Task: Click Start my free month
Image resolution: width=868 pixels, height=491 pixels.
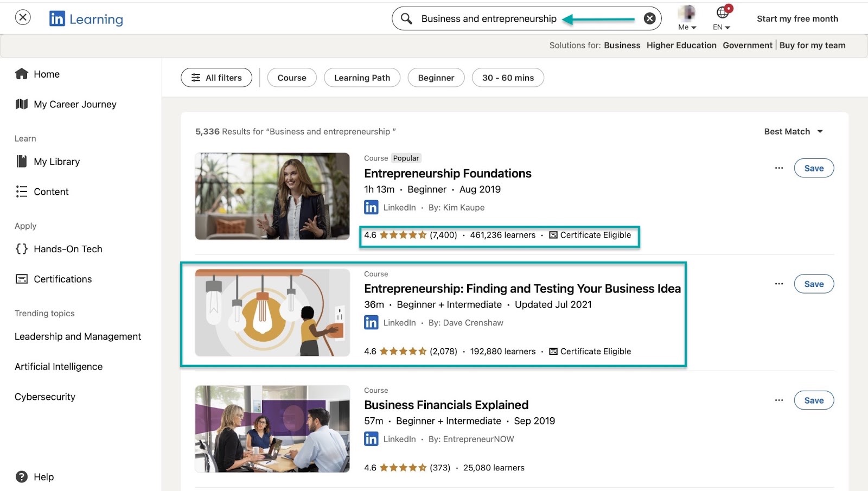Action: point(797,18)
